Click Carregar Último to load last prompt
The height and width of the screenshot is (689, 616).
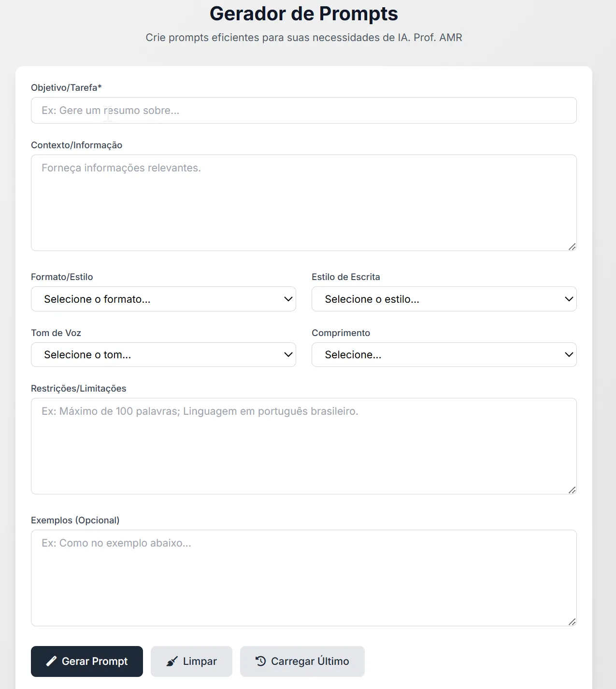click(x=302, y=661)
